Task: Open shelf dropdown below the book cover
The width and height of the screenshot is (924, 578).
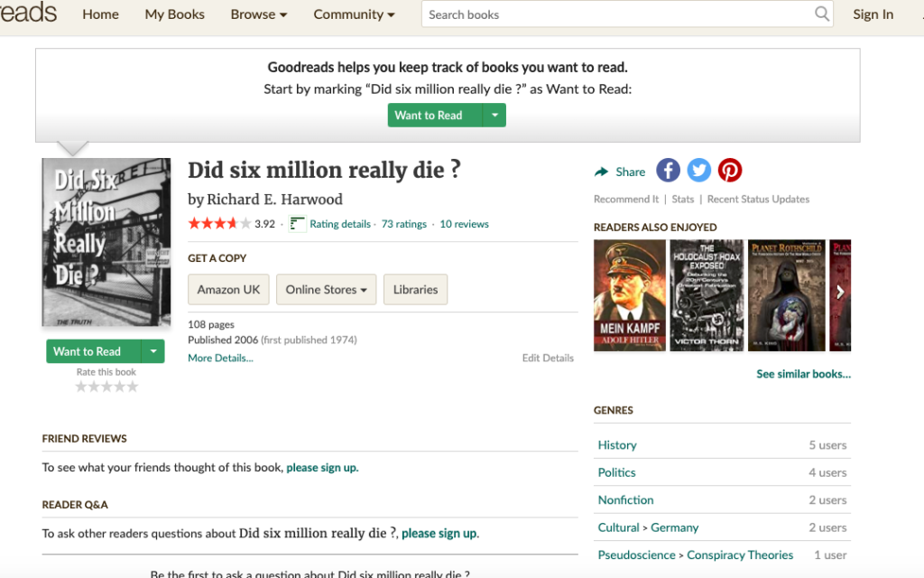Action: [153, 351]
